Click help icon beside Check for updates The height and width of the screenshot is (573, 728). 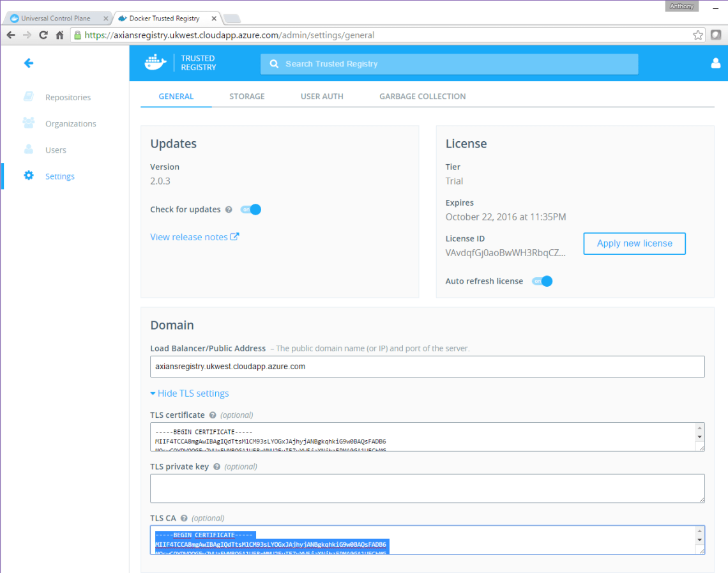click(x=229, y=210)
